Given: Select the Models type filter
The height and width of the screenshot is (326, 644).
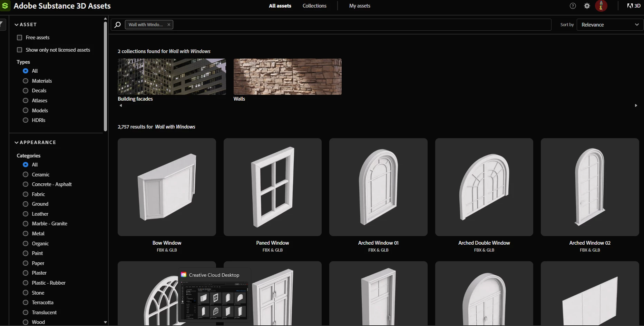Looking at the screenshot, I should [26, 111].
